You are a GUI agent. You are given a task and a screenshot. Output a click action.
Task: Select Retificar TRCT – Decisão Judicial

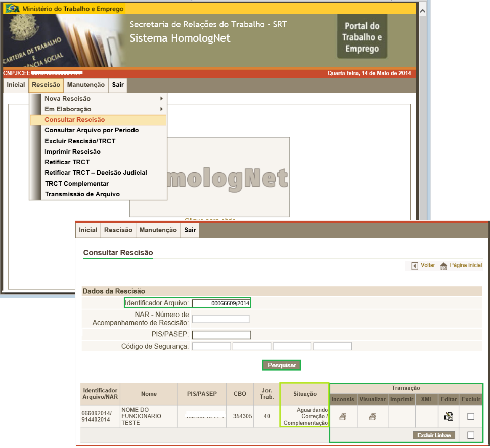96,173
